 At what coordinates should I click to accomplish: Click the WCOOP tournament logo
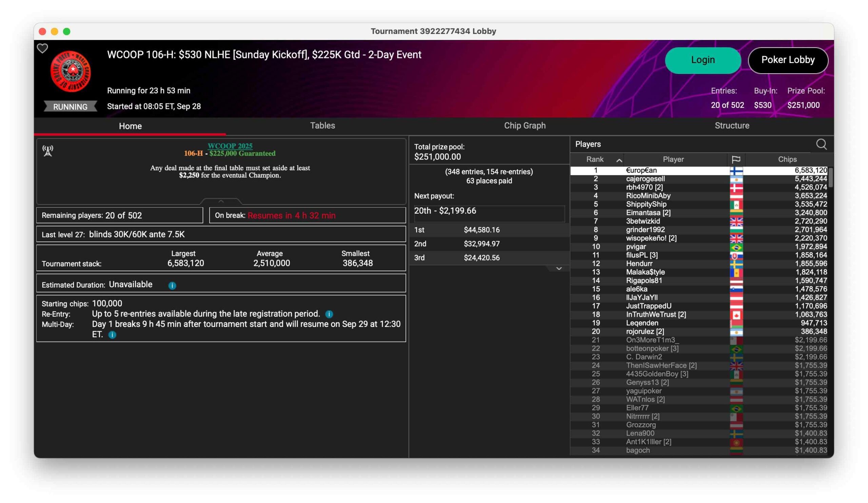point(71,71)
